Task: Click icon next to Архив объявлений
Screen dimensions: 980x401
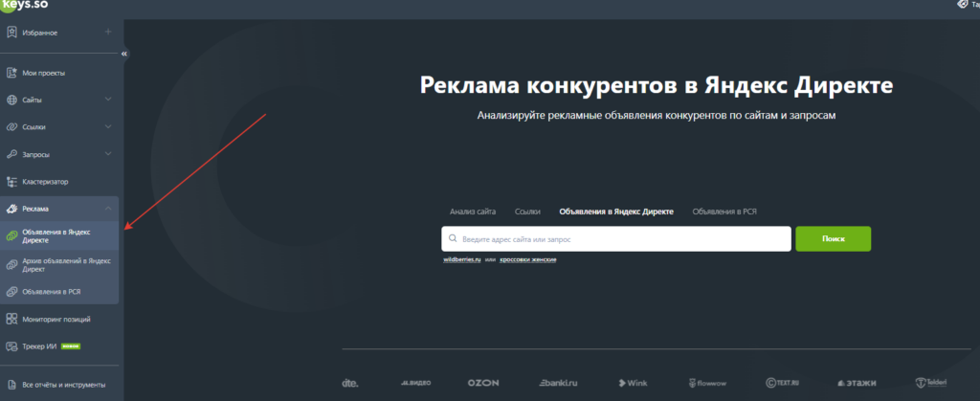Action: (11, 265)
